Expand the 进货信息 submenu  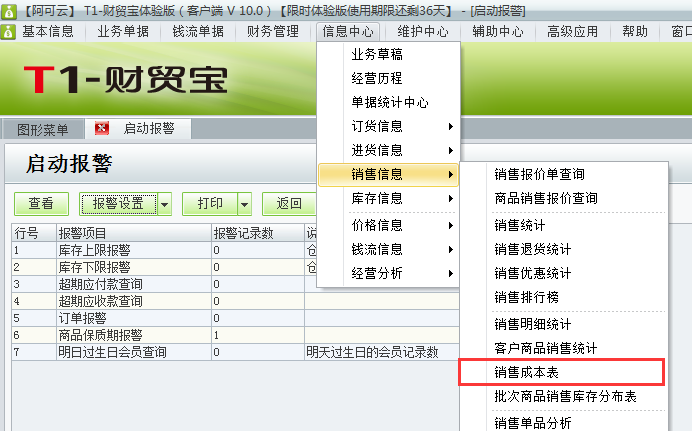click(x=388, y=150)
